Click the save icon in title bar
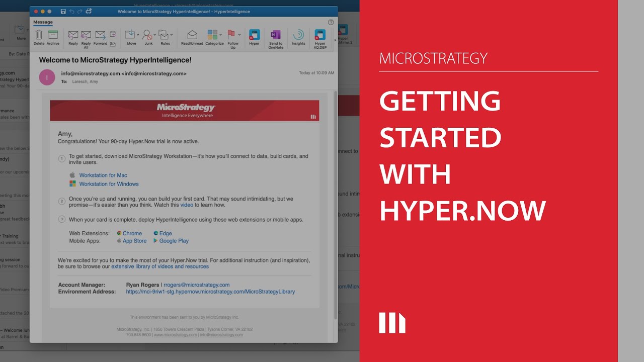The height and width of the screenshot is (362, 644). (63, 11)
